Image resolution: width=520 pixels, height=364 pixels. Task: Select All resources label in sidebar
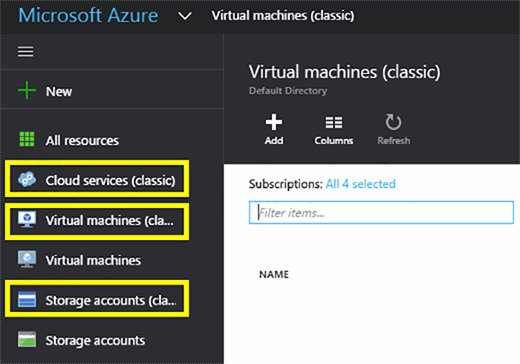(82, 140)
